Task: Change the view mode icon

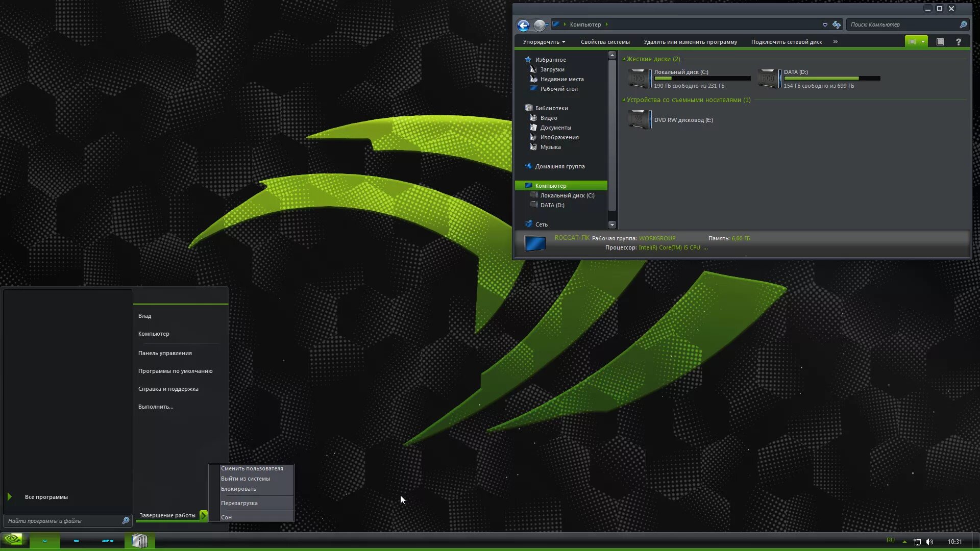Action: (x=912, y=42)
